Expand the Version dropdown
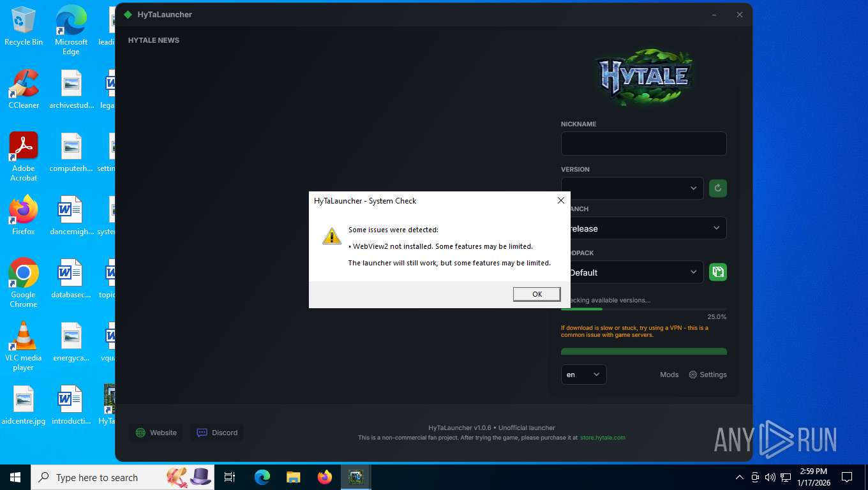868x490 pixels. click(x=632, y=188)
